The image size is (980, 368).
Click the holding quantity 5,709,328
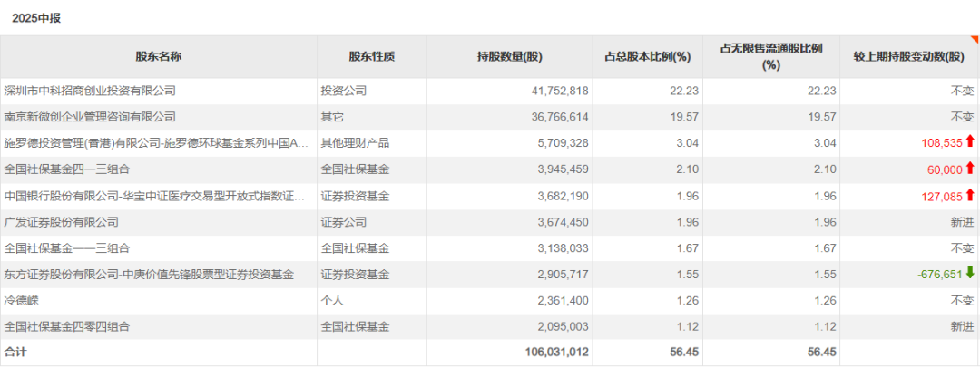point(562,143)
